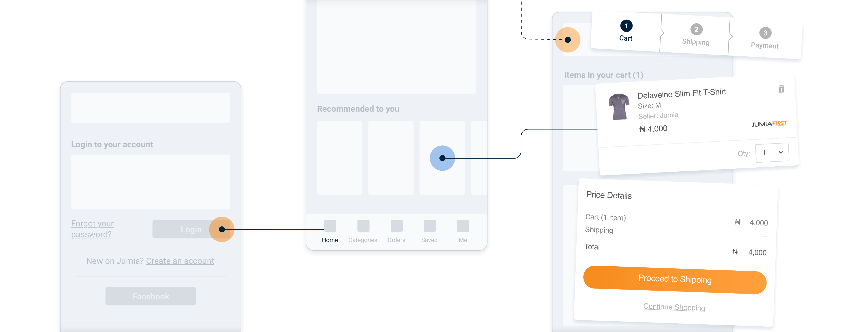This screenshot has width=868, height=332.
Task: Click the Orders navigation icon
Action: 396,226
